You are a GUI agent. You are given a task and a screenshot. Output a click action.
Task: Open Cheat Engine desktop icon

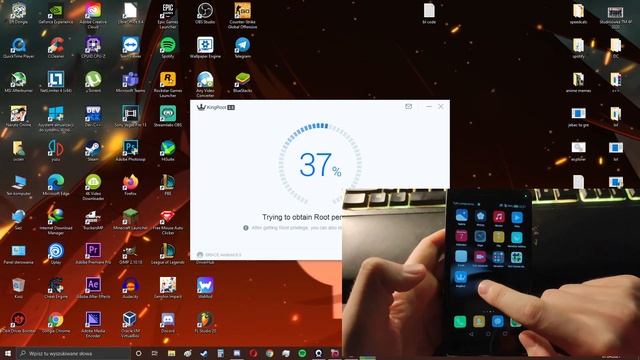(x=56, y=288)
